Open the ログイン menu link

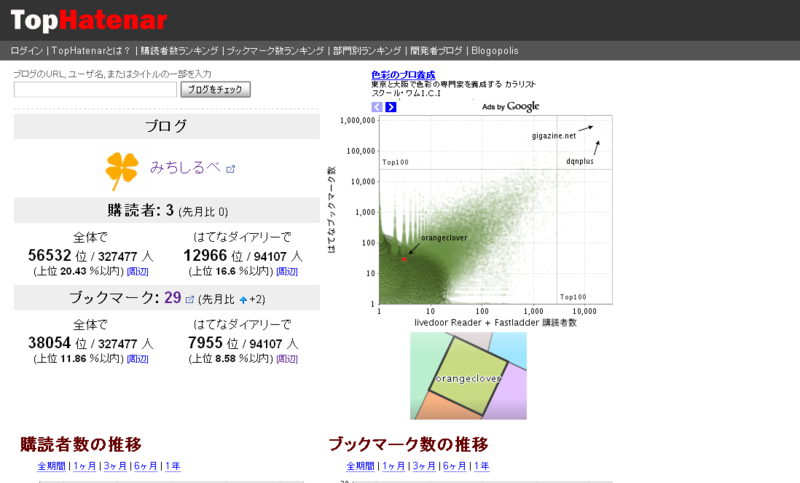[x=27, y=50]
